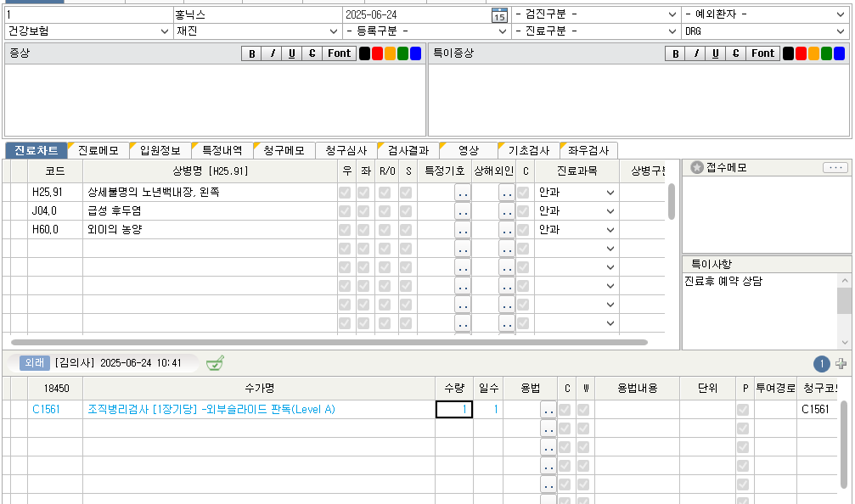Toggle the 좌 checkbox for H60.0 row

[x=364, y=229]
